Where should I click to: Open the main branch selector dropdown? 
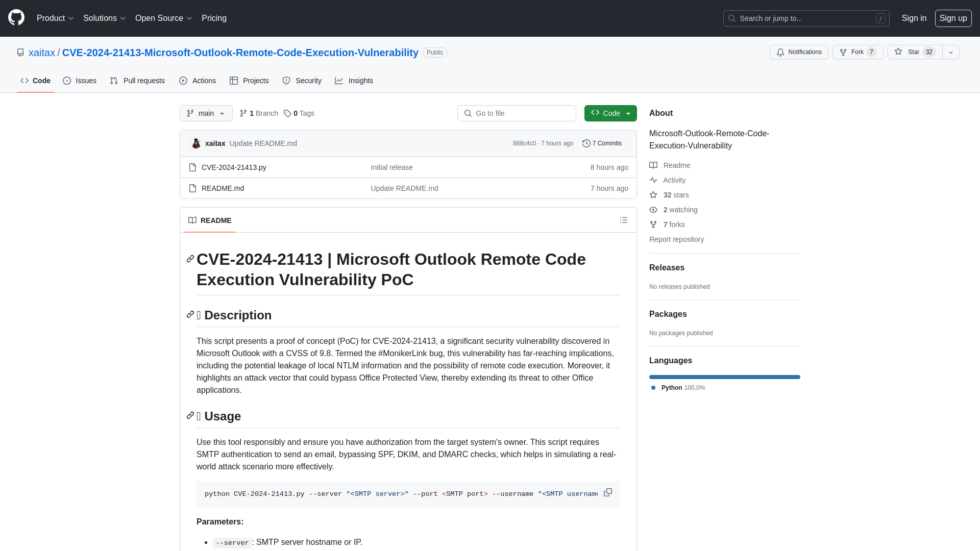(x=206, y=113)
